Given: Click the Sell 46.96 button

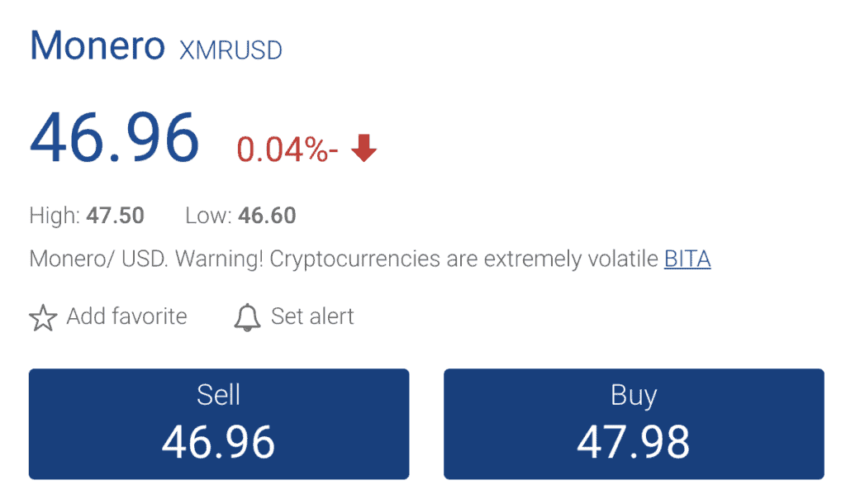Looking at the screenshot, I should coord(219,424).
